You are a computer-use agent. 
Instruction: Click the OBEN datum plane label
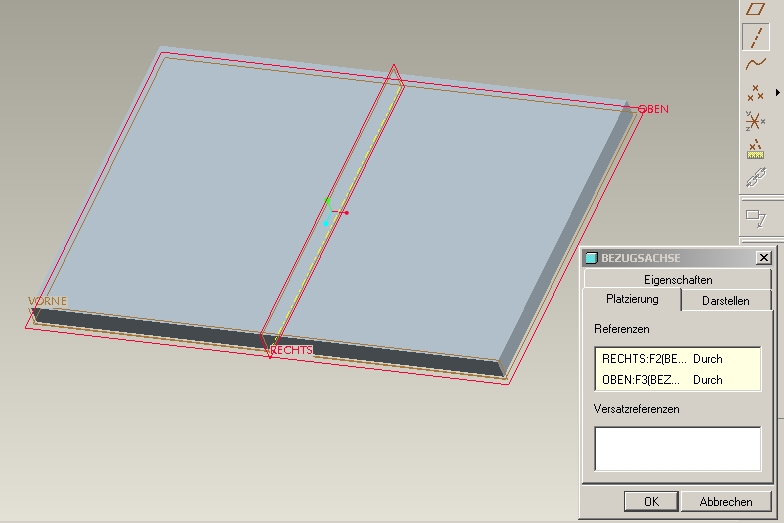(654, 109)
